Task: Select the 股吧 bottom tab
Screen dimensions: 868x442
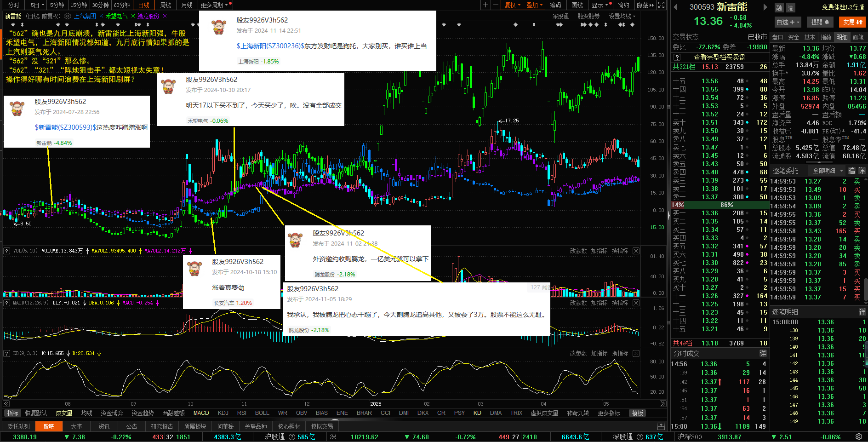Action: tap(49, 426)
